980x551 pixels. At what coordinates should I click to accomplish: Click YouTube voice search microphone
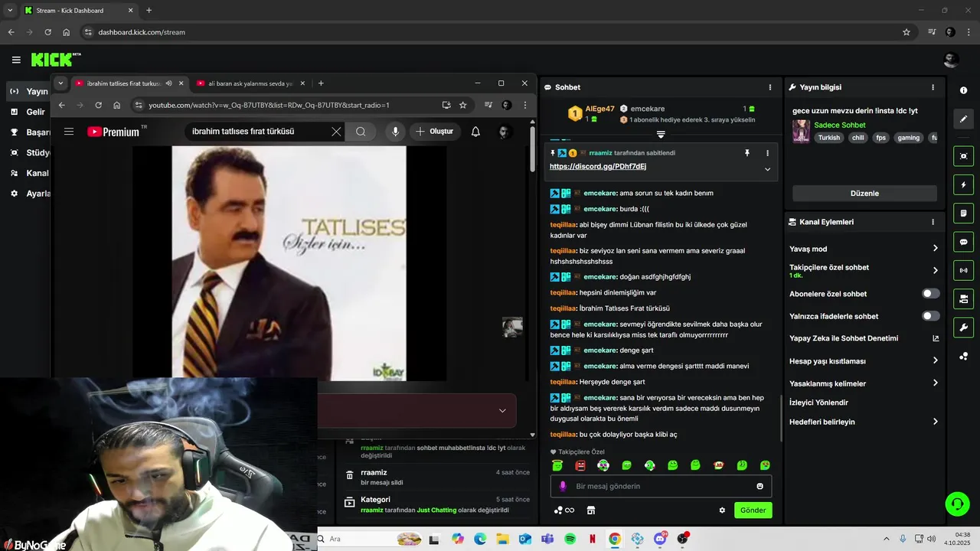click(x=395, y=132)
